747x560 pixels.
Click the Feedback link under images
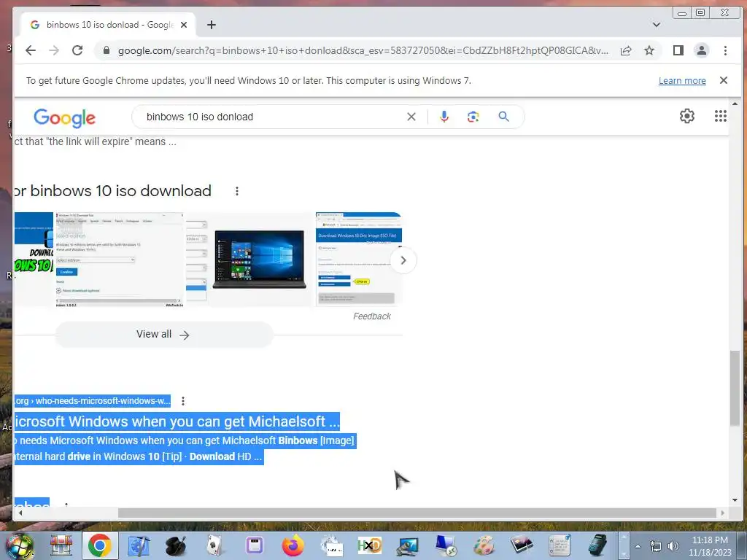pyautogui.click(x=371, y=316)
